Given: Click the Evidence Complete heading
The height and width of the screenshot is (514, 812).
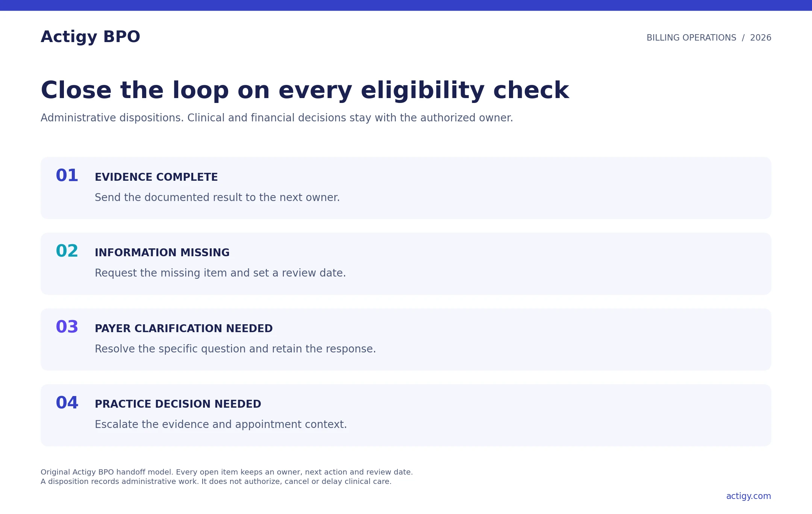Looking at the screenshot, I should (156, 177).
